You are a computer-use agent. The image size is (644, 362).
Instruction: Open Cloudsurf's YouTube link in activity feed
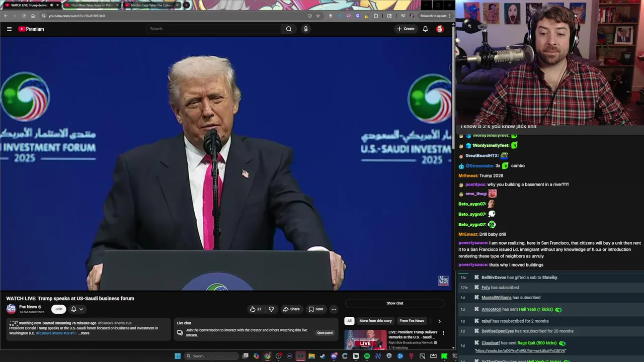tap(520, 351)
